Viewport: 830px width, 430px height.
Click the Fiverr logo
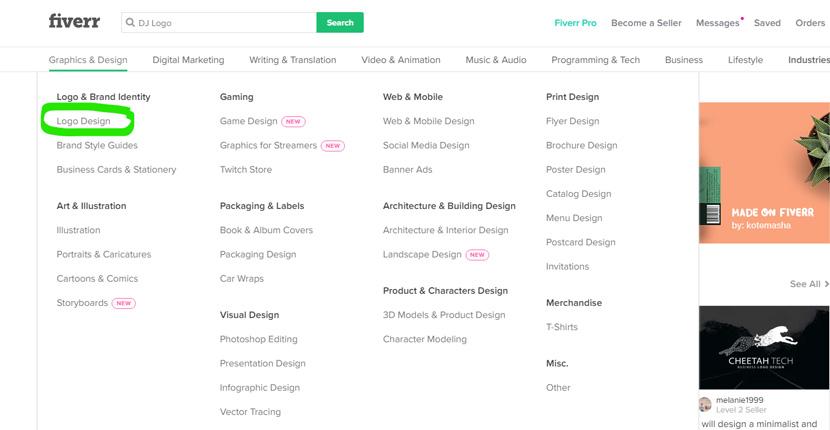coord(74,22)
